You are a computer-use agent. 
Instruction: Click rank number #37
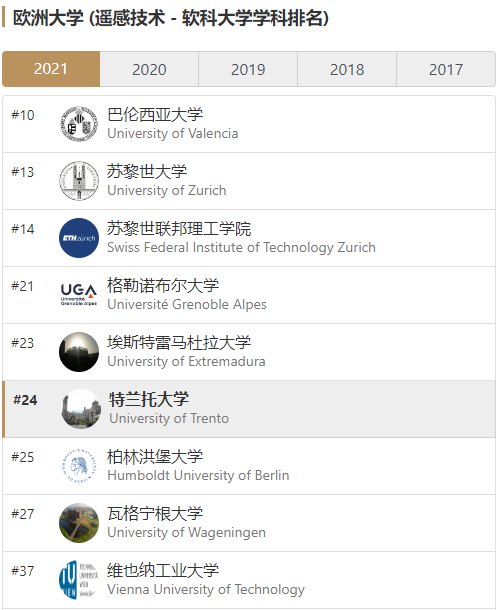point(23,571)
